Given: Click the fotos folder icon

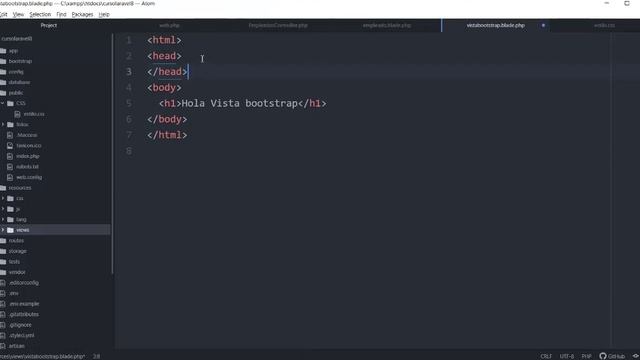Looking at the screenshot, I should (x=10, y=124).
